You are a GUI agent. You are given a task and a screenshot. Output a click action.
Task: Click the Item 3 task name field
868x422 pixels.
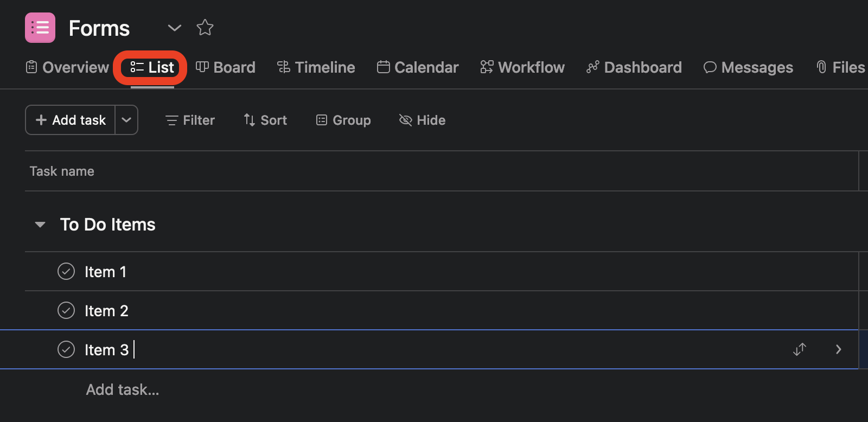pyautogui.click(x=107, y=350)
